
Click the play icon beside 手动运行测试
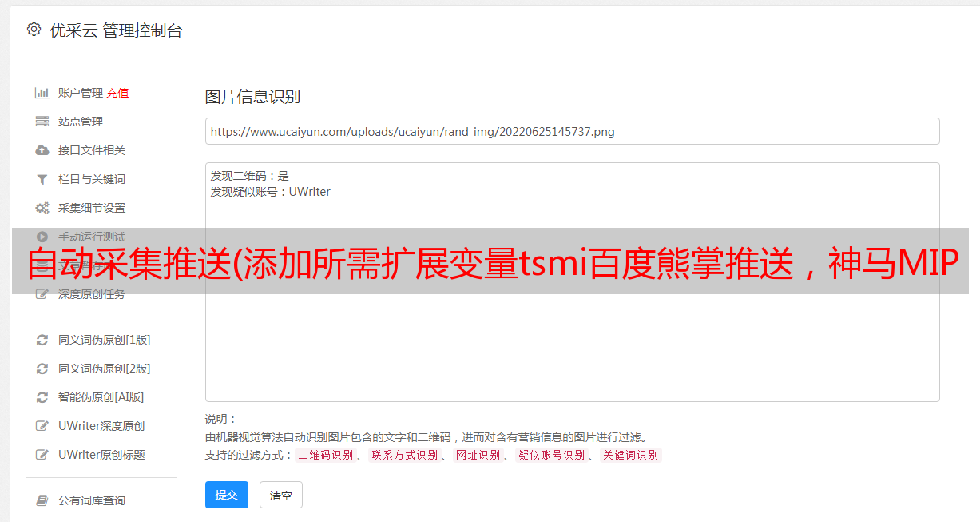point(42,237)
